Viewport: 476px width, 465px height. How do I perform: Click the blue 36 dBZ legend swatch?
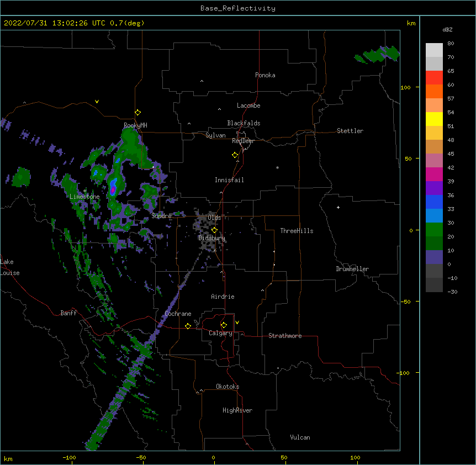click(x=434, y=202)
